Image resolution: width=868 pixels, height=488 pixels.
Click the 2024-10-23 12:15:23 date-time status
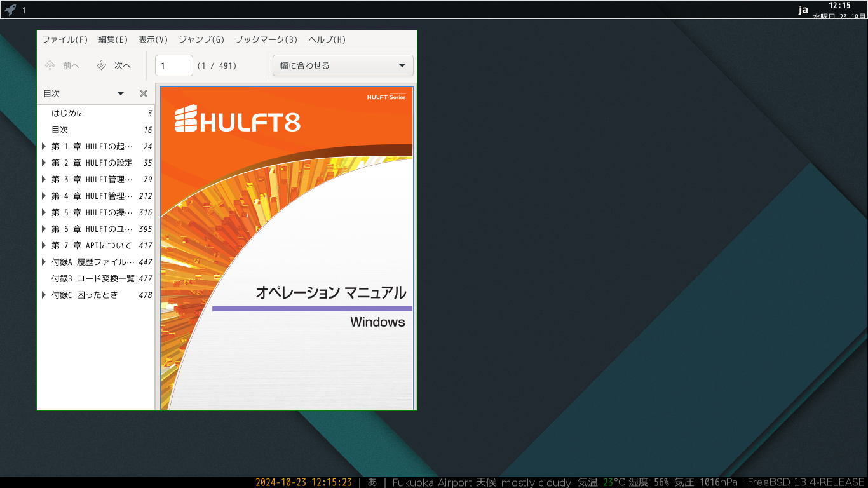click(x=304, y=482)
